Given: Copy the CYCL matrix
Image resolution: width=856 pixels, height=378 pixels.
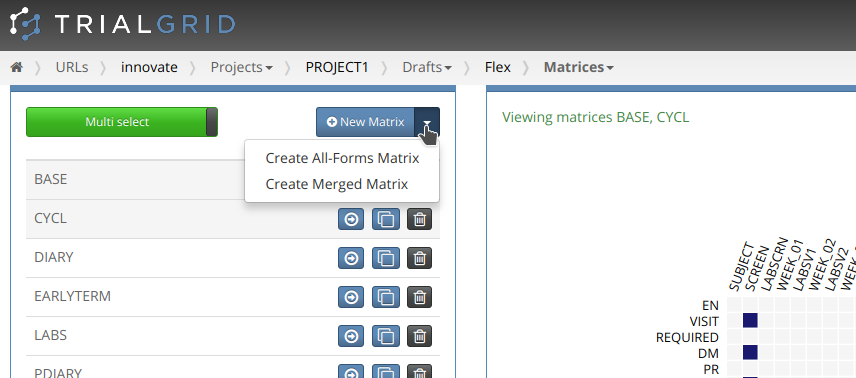Looking at the screenshot, I should [x=386, y=219].
